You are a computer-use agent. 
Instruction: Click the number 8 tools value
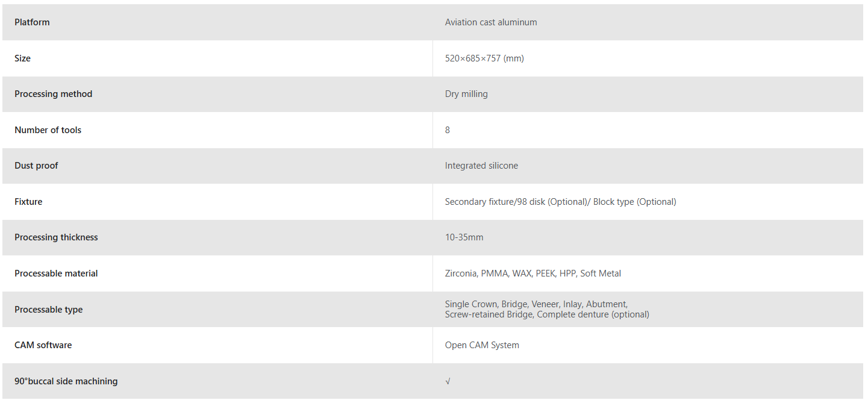click(x=448, y=130)
